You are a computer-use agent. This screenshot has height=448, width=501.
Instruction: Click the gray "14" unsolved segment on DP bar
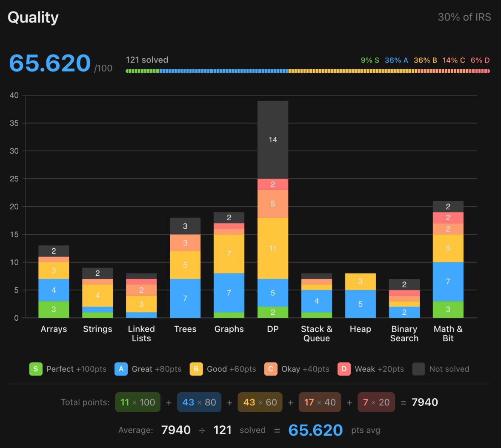point(273,139)
